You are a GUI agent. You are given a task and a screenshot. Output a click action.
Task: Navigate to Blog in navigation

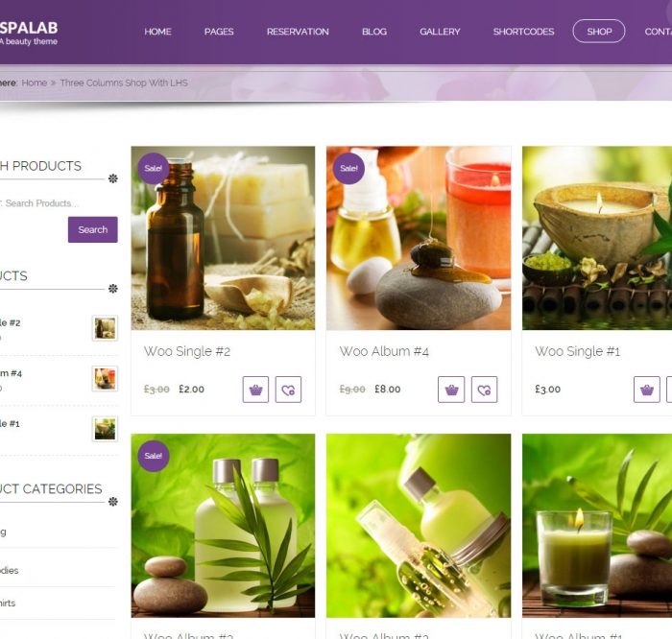(374, 32)
